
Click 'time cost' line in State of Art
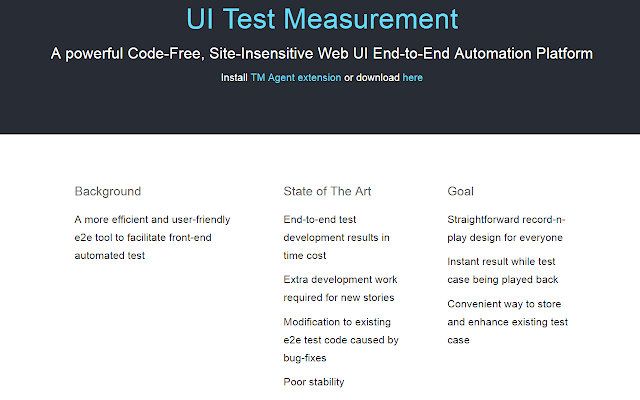[x=305, y=256]
